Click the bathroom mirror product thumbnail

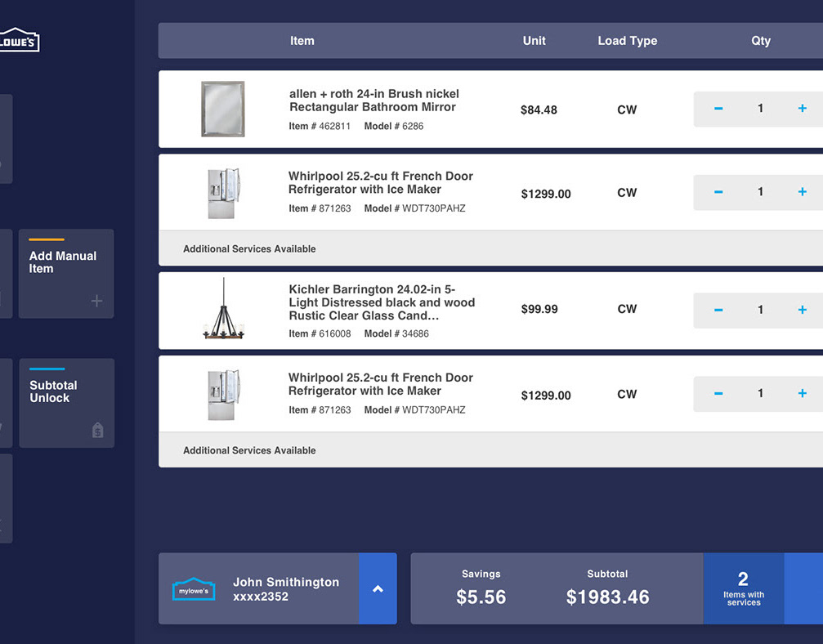[x=223, y=109]
